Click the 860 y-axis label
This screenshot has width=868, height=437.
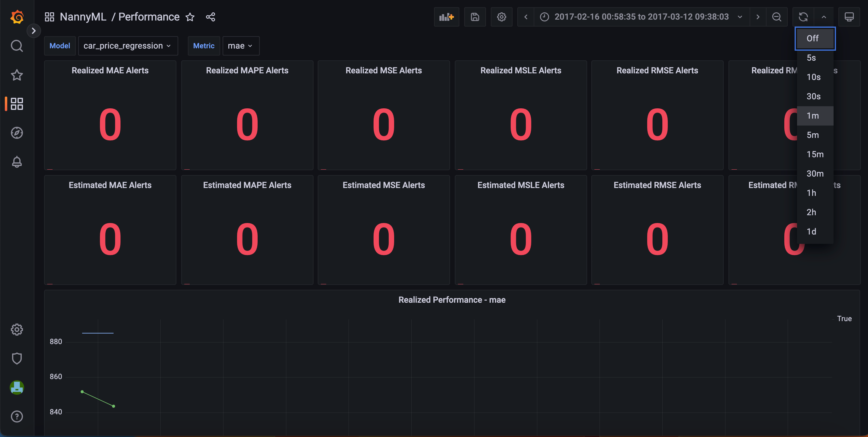(x=56, y=377)
